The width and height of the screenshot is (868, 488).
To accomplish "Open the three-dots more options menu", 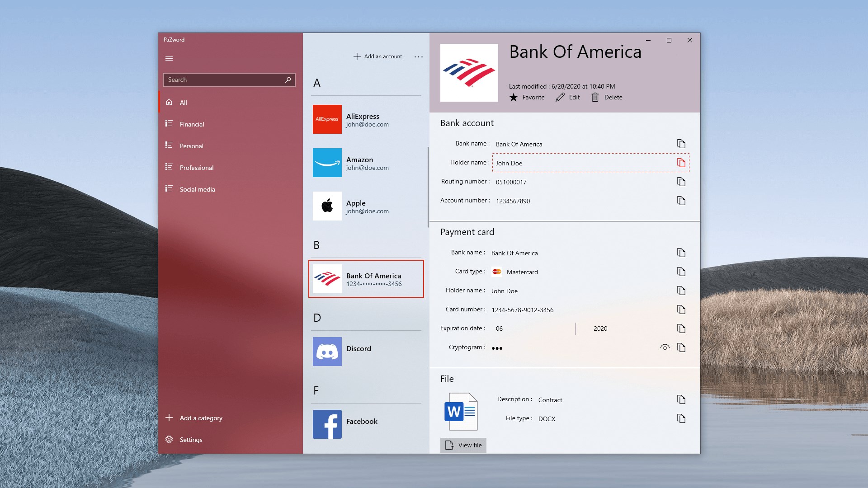I will click(419, 57).
